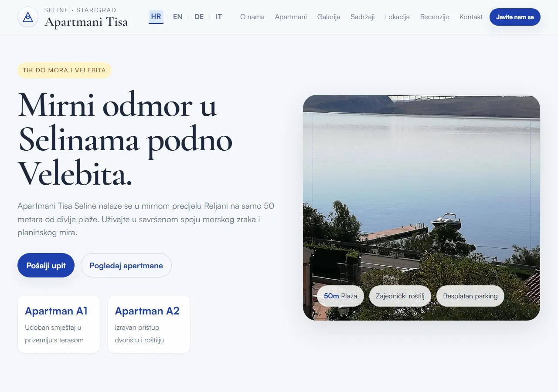558x392 pixels.
Task: Click the Javite nam se button
Action: pyautogui.click(x=515, y=17)
